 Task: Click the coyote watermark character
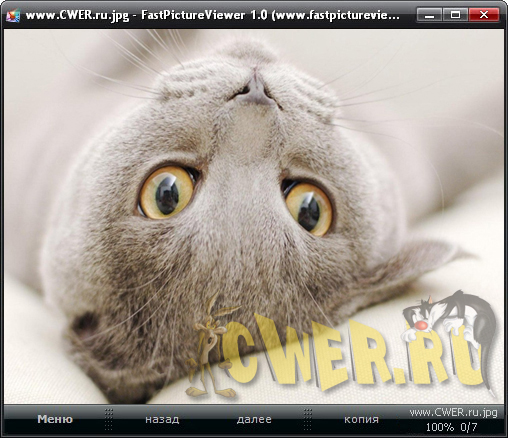click(210, 347)
